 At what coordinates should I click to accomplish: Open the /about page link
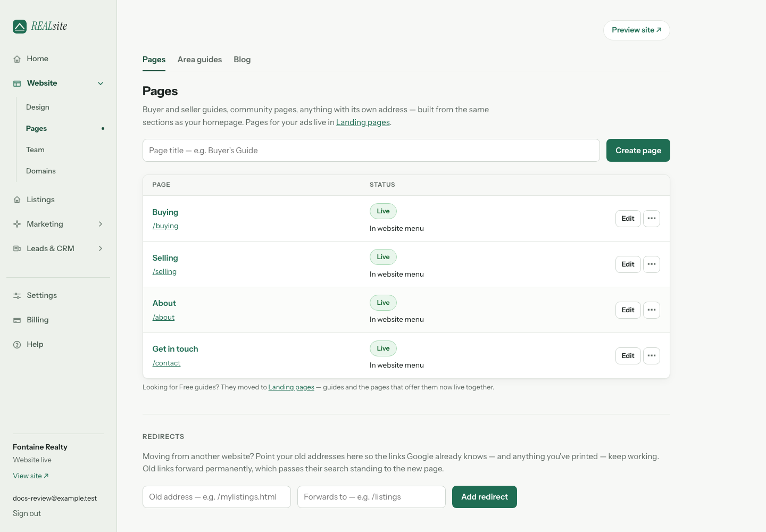(x=163, y=318)
